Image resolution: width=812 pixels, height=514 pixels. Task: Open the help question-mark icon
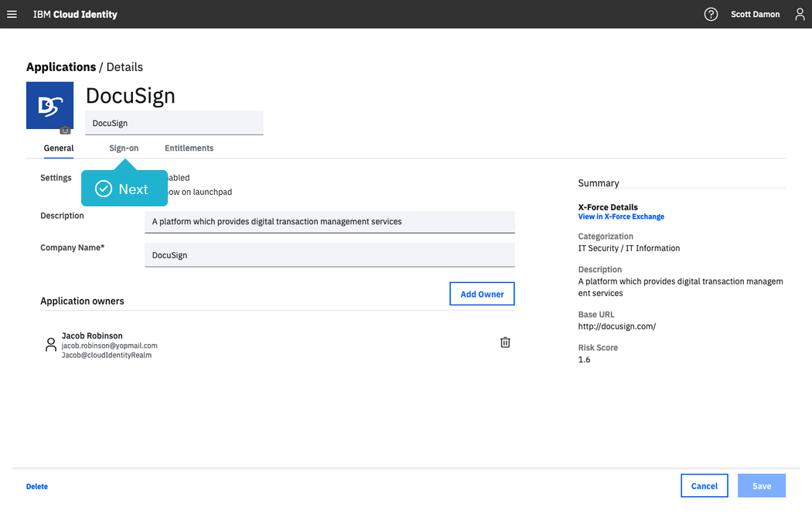711,14
